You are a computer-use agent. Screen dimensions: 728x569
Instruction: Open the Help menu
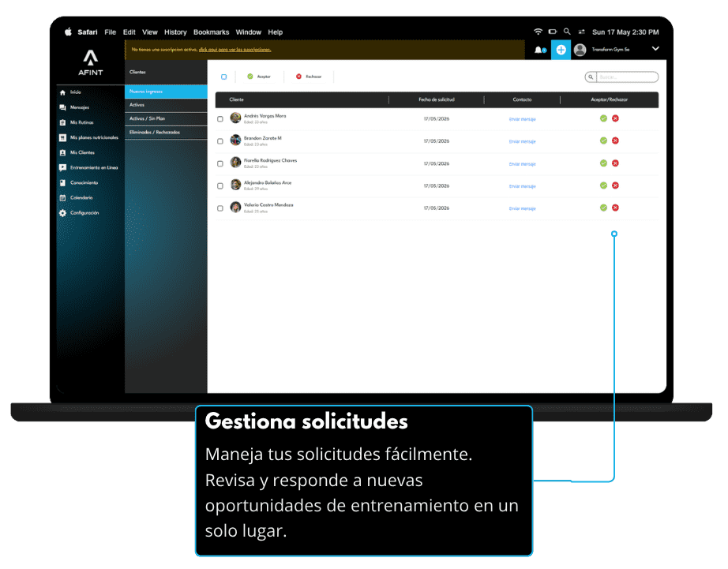276,32
